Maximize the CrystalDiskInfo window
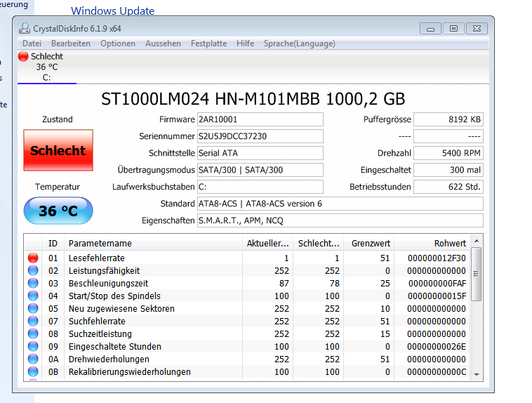Viewport: 532px width, 403px height. [453, 29]
